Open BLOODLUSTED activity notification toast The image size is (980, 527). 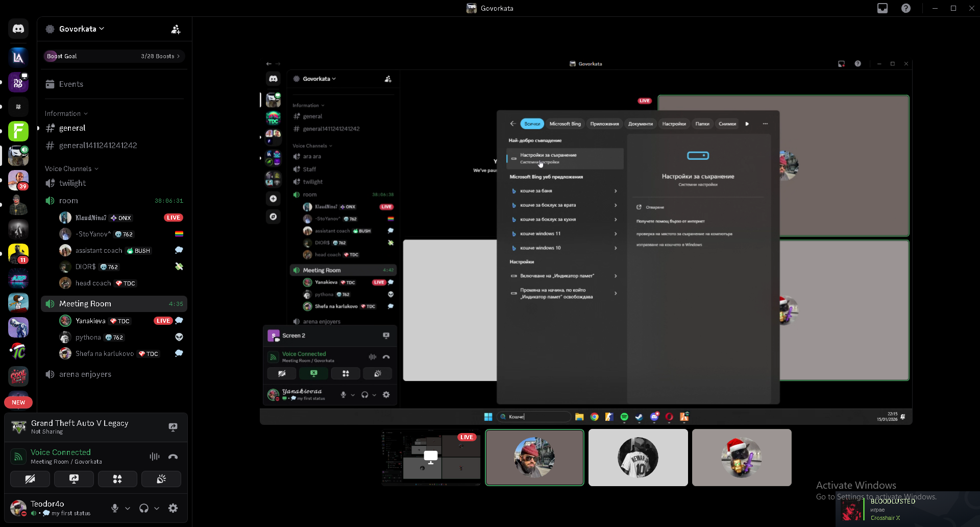908,509
